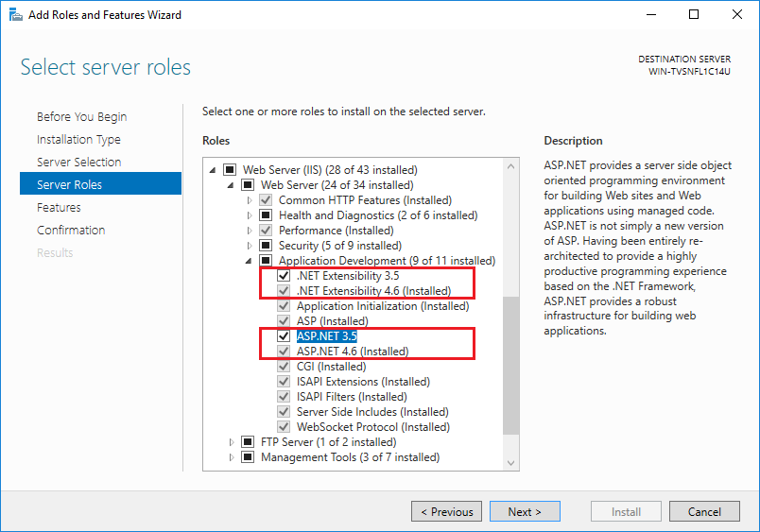
Task: Click the wizard icon in title bar
Action: (x=14, y=14)
